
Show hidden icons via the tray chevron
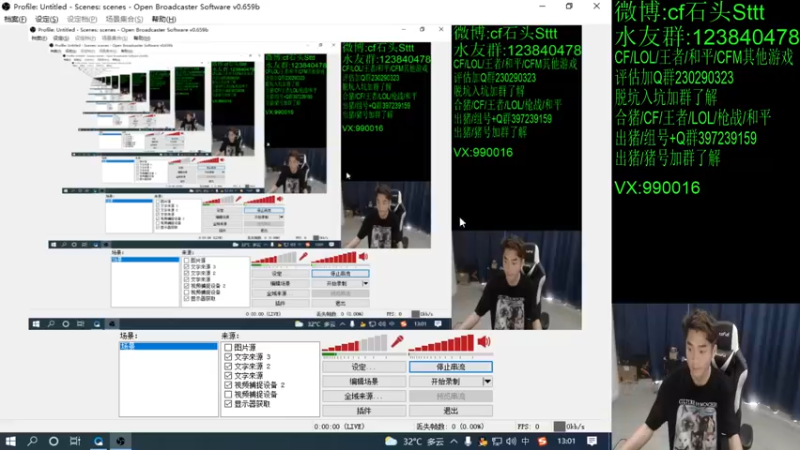[454, 441]
